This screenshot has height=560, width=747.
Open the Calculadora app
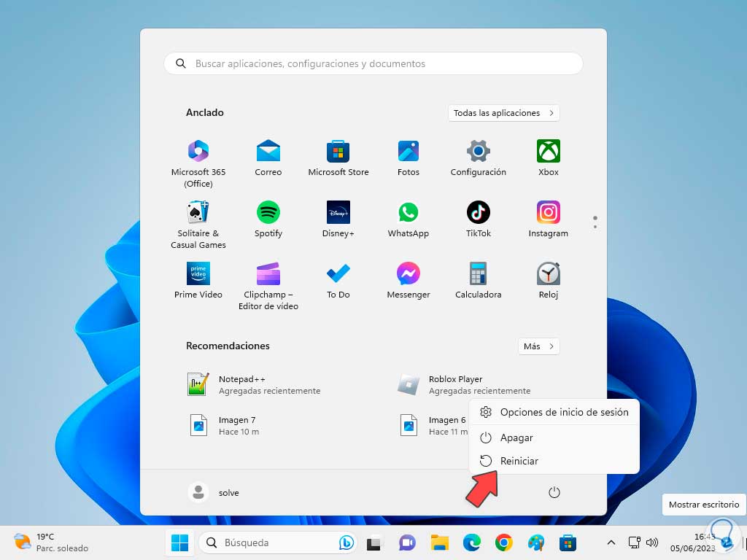pyautogui.click(x=479, y=280)
